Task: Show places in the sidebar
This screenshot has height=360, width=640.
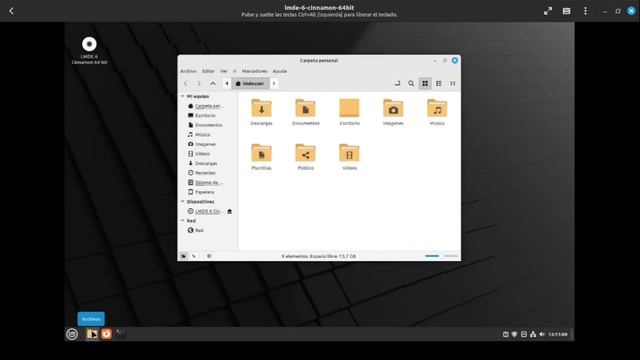Action: 183,256
